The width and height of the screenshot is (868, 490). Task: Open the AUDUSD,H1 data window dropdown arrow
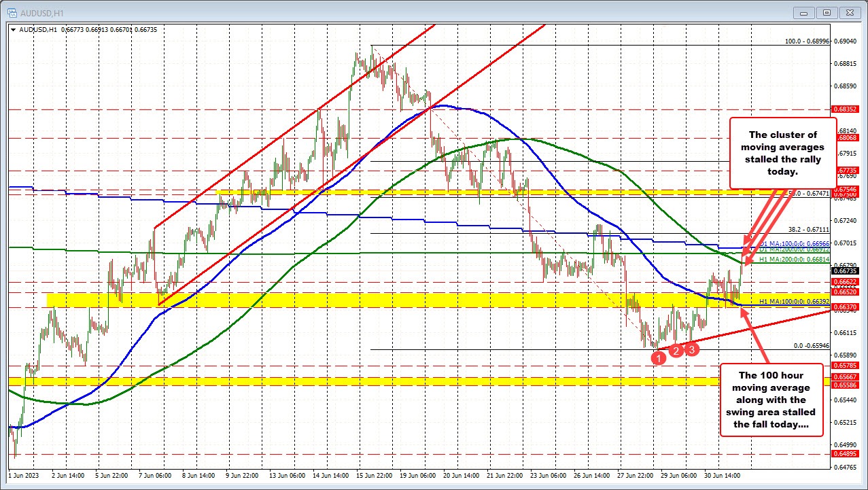tap(14, 30)
